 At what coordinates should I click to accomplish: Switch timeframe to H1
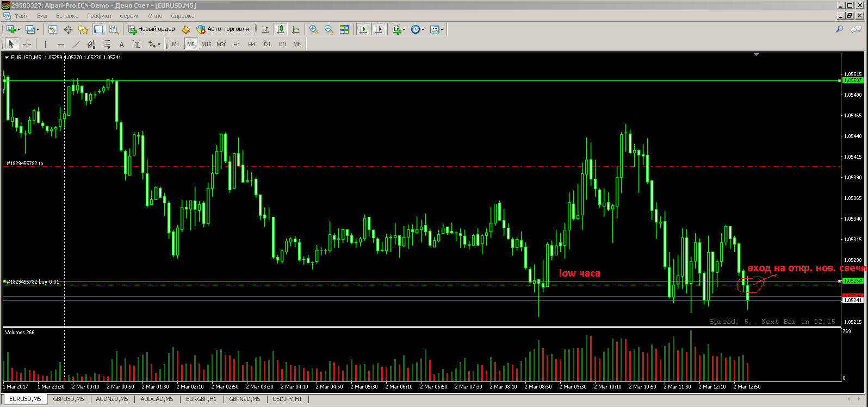pyautogui.click(x=237, y=44)
